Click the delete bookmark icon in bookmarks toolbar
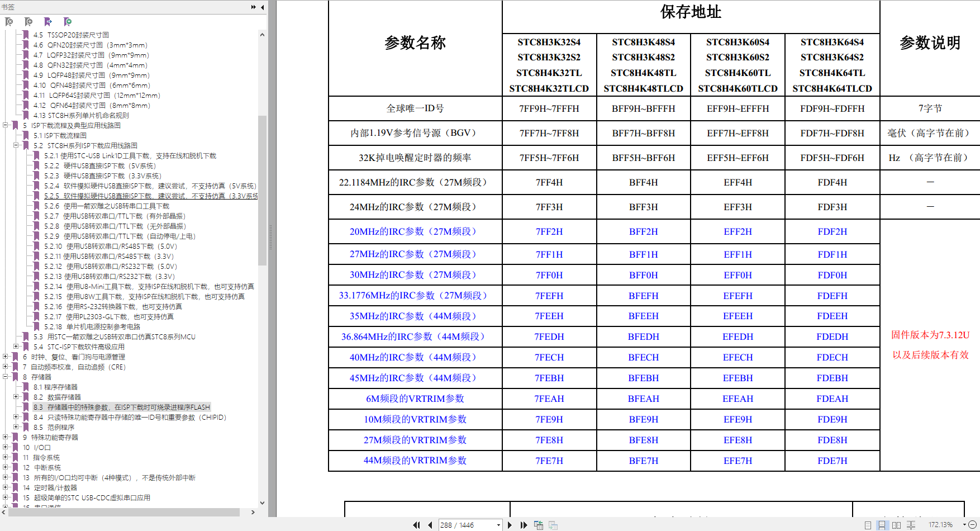This screenshot has height=531, width=980. (9, 22)
